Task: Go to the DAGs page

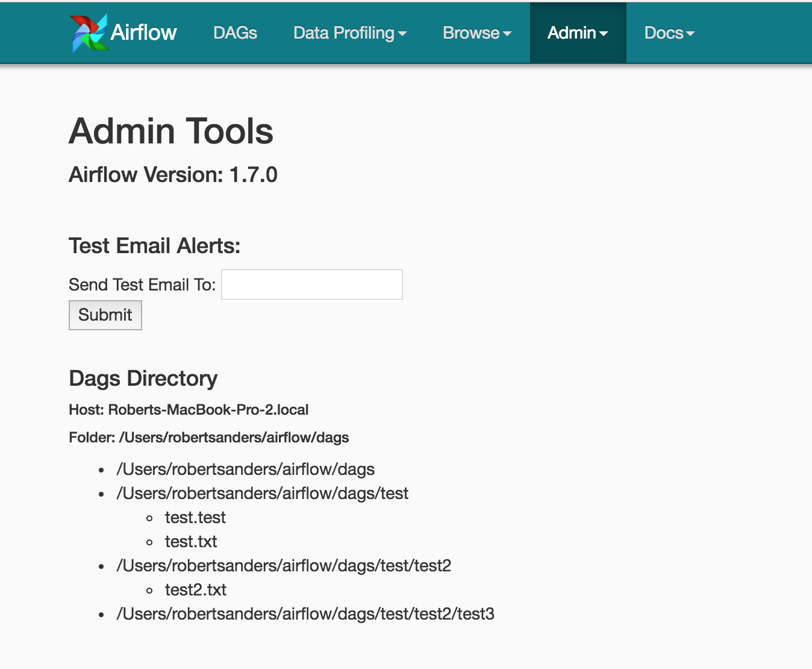Action: click(235, 33)
